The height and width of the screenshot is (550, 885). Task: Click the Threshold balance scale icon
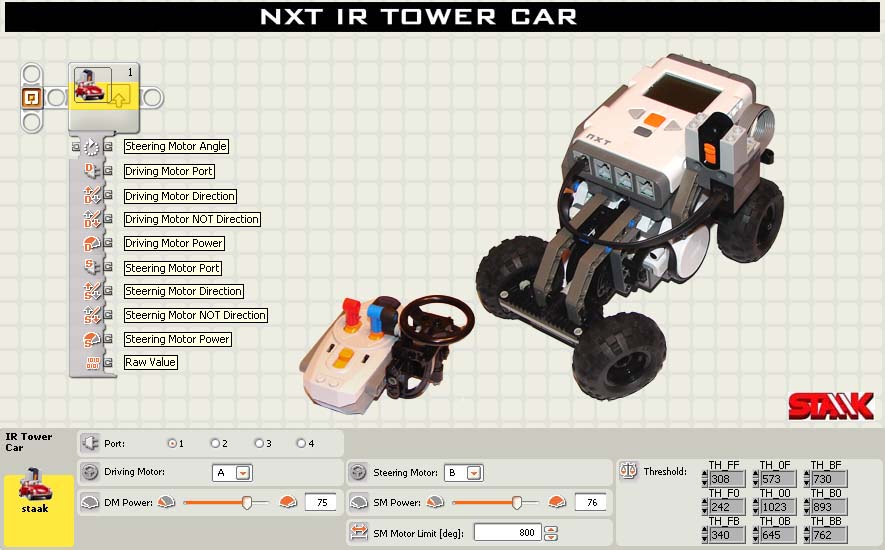tap(628, 470)
